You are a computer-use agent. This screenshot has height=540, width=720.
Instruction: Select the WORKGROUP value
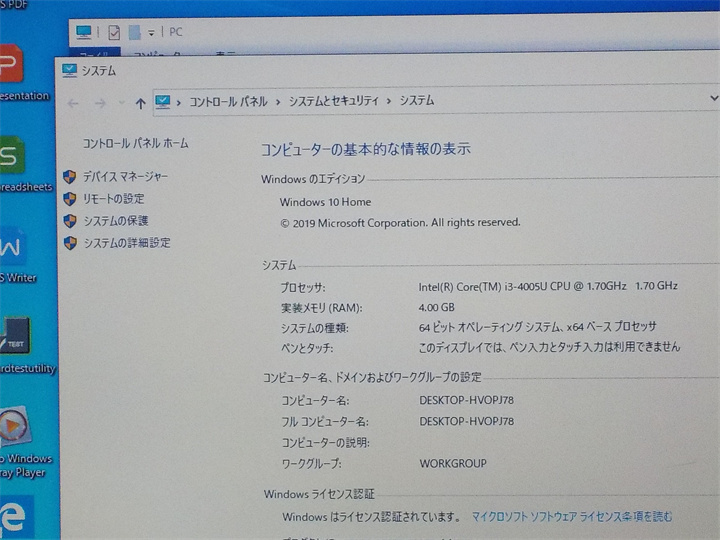[453, 463]
